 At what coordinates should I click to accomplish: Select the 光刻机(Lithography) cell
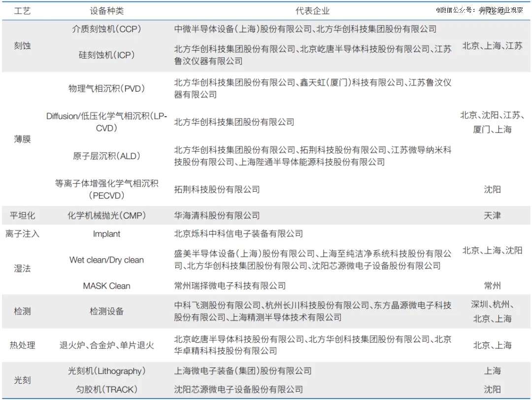point(106,371)
